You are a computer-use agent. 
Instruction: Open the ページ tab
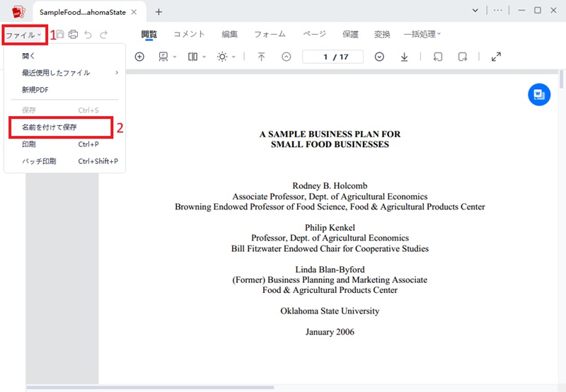click(x=314, y=34)
